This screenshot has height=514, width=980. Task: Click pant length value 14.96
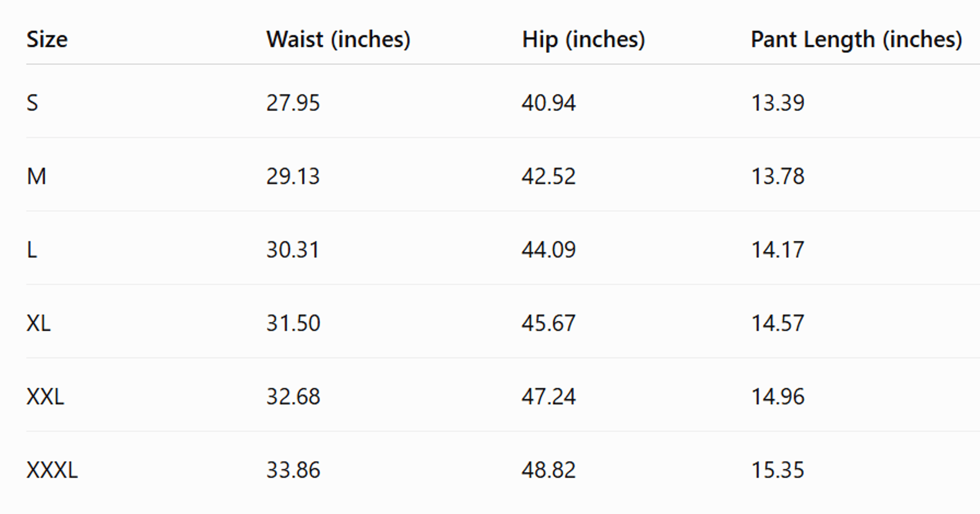point(778,397)
